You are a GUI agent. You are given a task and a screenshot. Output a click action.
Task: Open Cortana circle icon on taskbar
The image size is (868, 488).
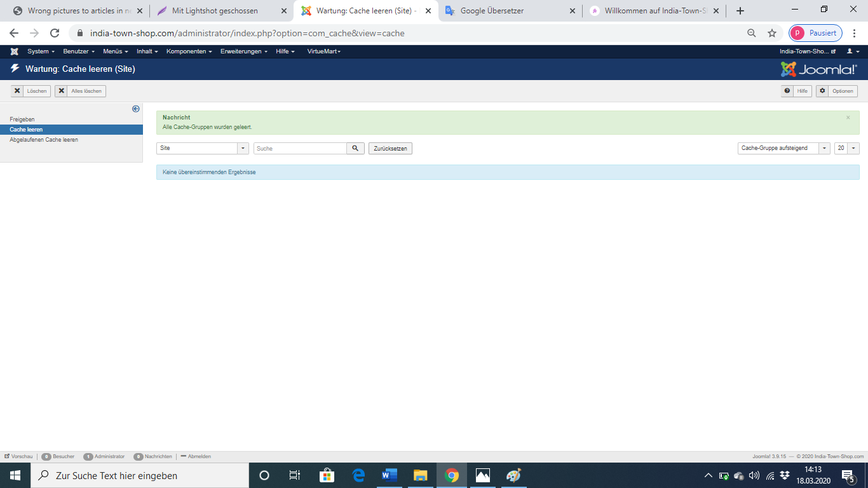(x=264, y=475)
